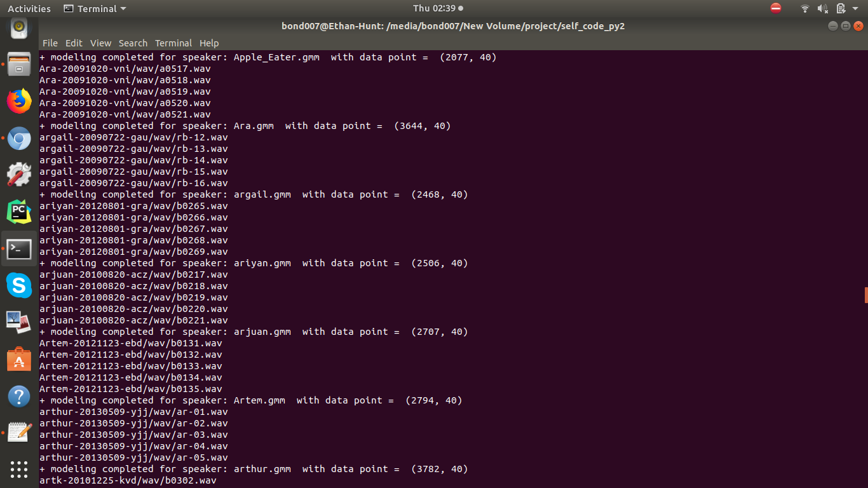Click text 'argail-20090722-gau/wav/rb-14.wav'

pos(133,160)
